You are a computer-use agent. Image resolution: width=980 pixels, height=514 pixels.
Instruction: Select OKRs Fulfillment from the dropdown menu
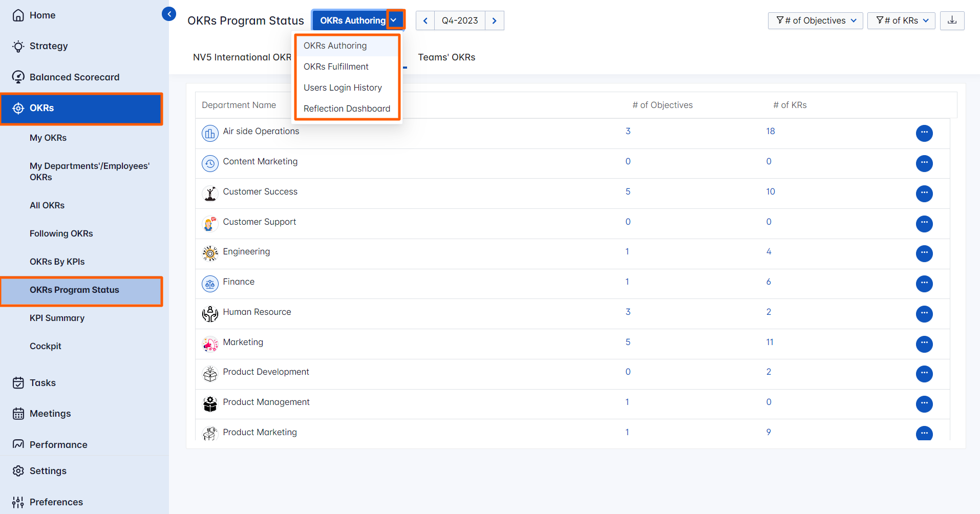(336, 67)
